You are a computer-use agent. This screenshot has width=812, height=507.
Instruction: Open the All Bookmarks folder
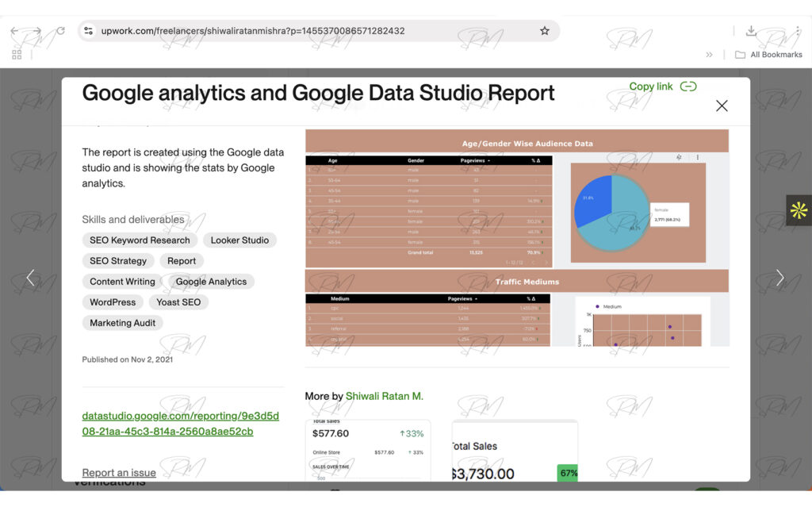(x=769, y=55)
